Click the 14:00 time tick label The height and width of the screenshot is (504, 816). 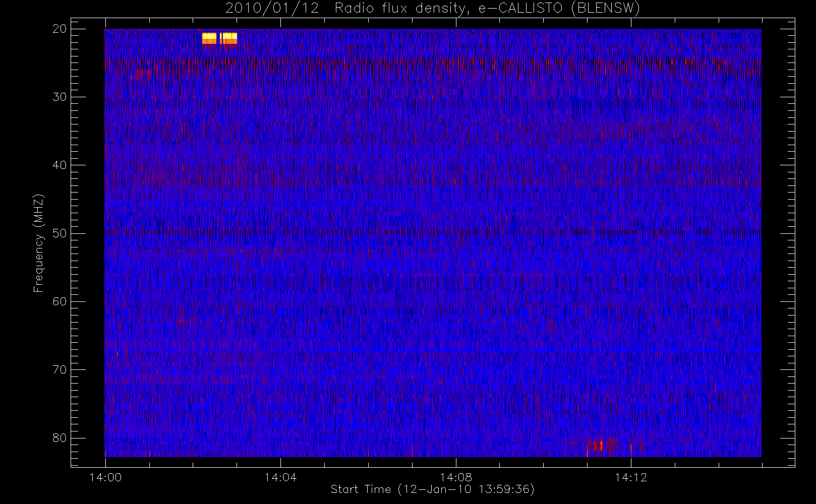tap(105, 477)
